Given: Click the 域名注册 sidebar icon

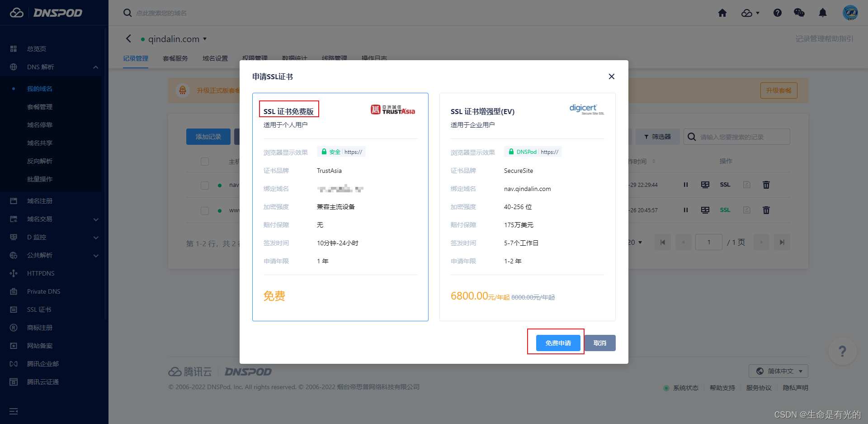Looking at the screenshot, I should pyautogui.click(x=14, y=201).
